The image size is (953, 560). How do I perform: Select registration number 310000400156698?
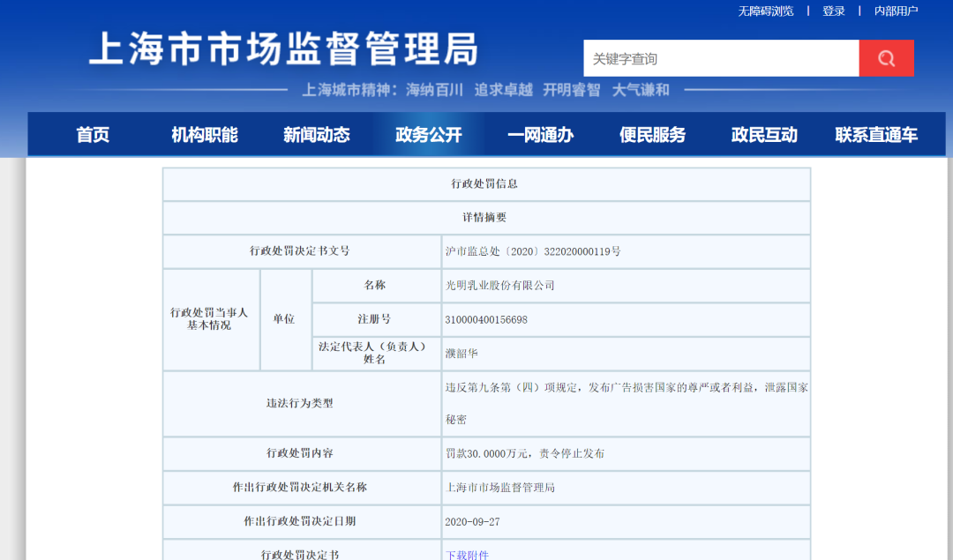click(x=486, y=319)
